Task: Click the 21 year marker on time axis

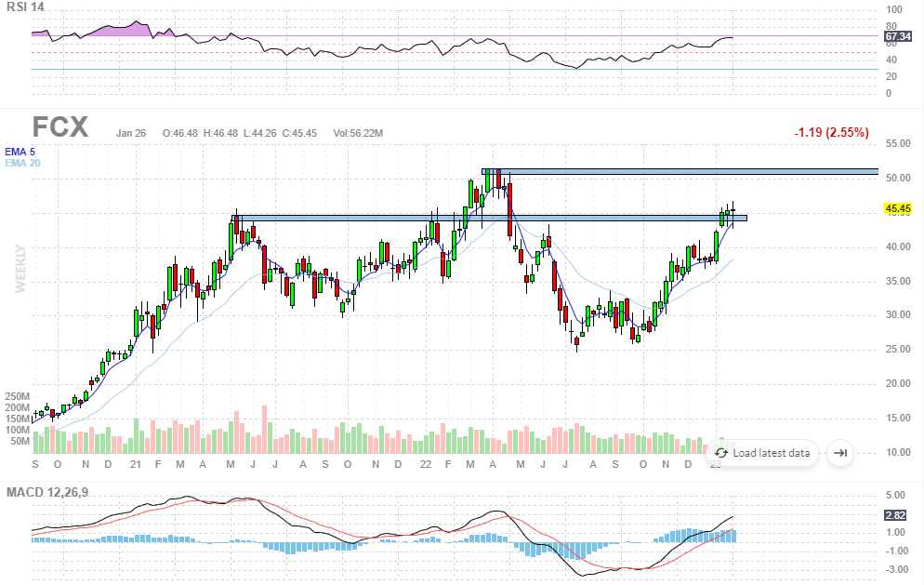Action: coord(134,464)
